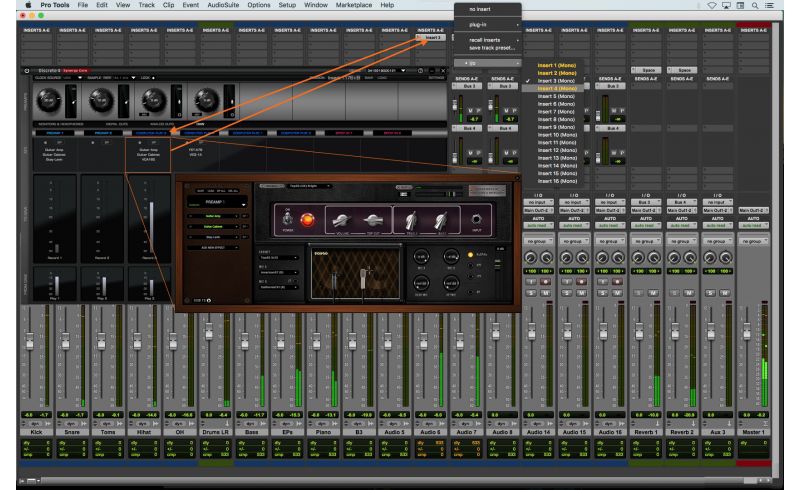
Task: Click the Mic 2 level round knob
Action: pos(451,257)
